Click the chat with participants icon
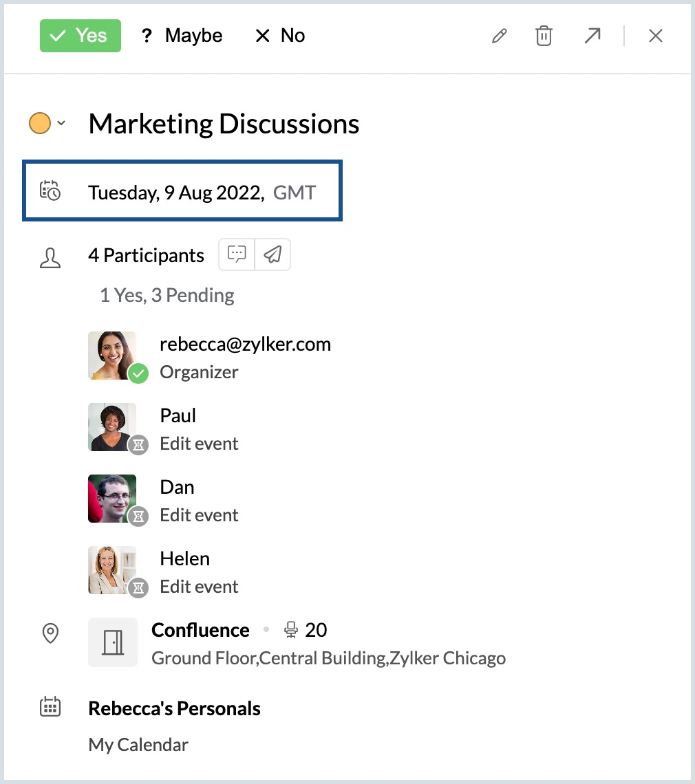Screen dimensions: 695x784 tap(237, 255)
